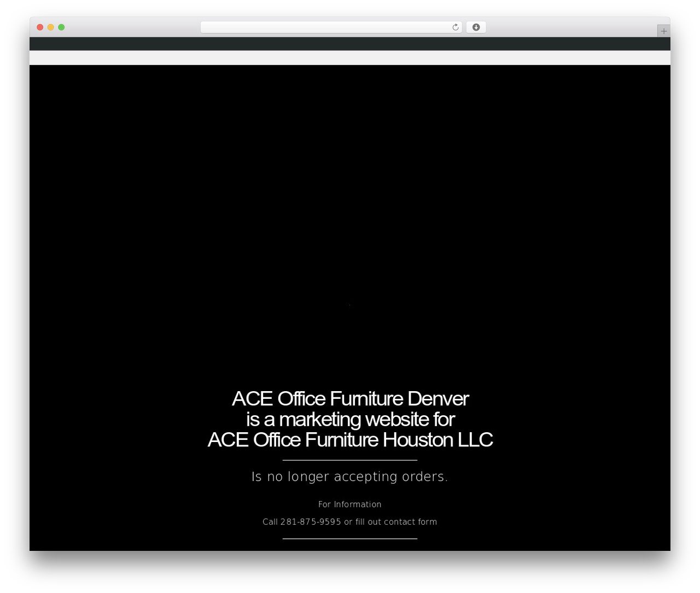Click the phone number 281-875-9595 line

[350, 522]
